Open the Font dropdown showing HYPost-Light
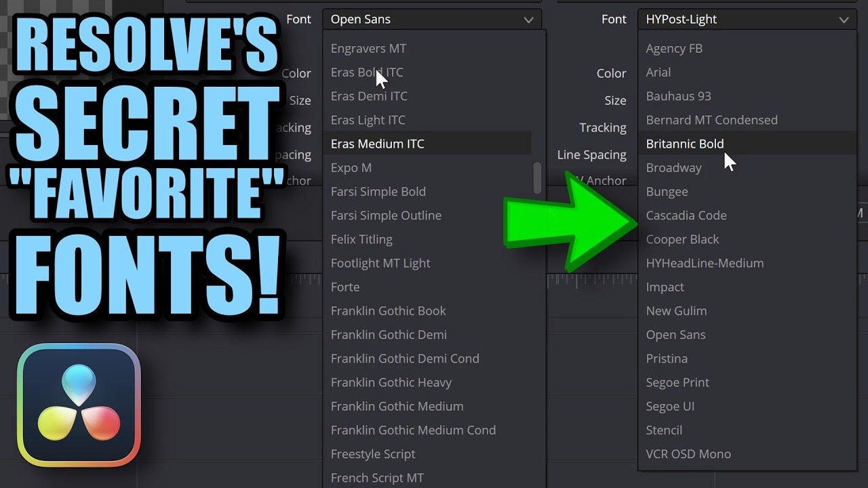This screenshot has height=488, width=868. pos(747,20)
